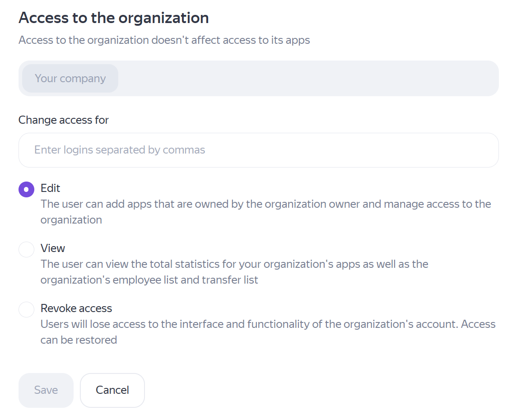Click subtitle about access not affecting apps
The width and height of the screenshot is (512, 420).
click(x=164, y=40)
